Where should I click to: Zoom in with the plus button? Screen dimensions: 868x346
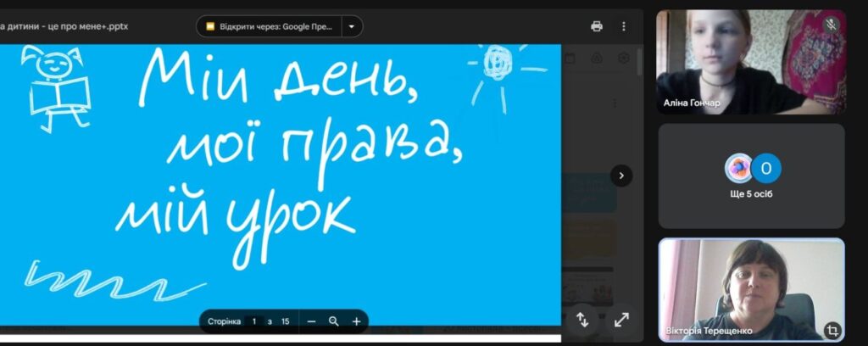[x=356, y=321]
